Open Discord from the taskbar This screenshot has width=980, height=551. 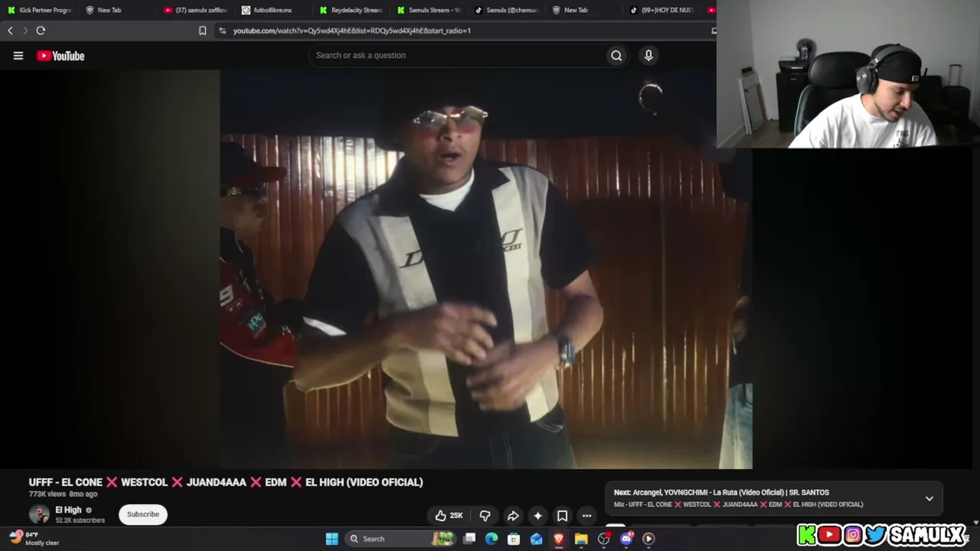pos(627,539)
